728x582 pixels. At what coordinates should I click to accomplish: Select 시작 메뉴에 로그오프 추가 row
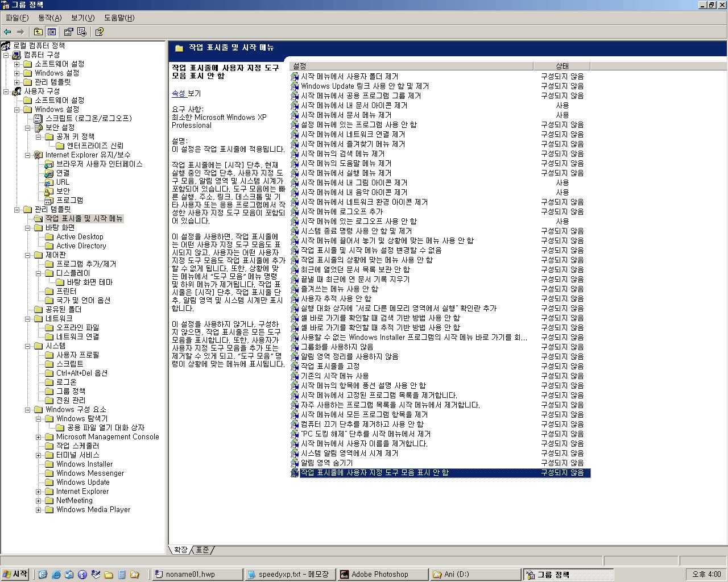(x=440, y=211)
